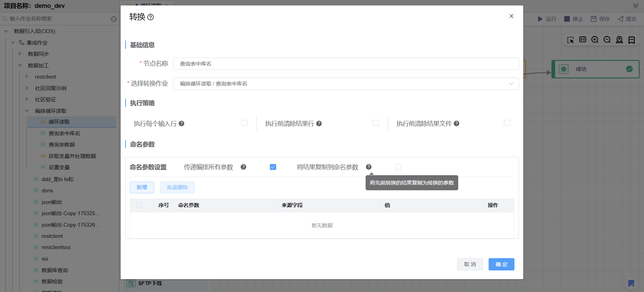Expand the 数据同步 tree branch
This screenshot has height=292, width=644.
click(20, 54)
